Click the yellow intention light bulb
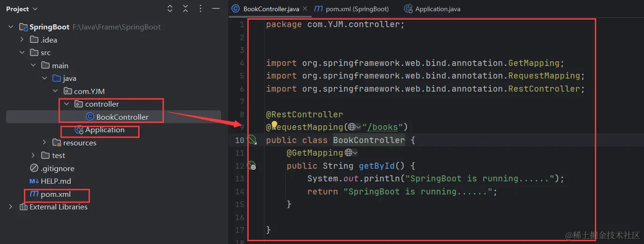 [x=275, y=125]
